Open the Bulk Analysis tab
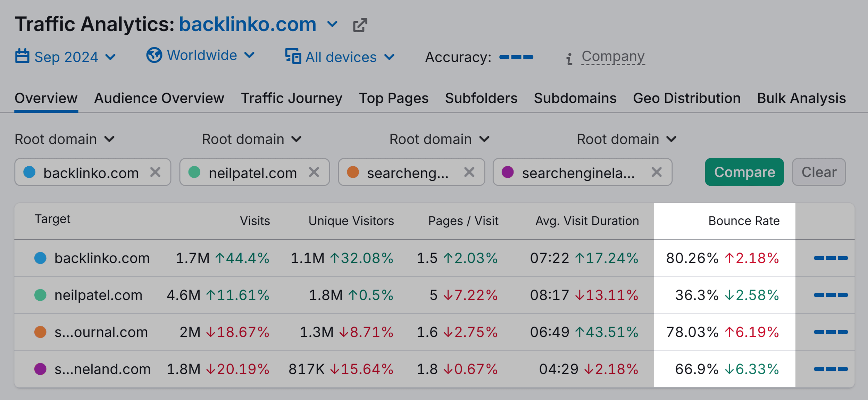This screenshot has width=868, height=400. point(801,98)
